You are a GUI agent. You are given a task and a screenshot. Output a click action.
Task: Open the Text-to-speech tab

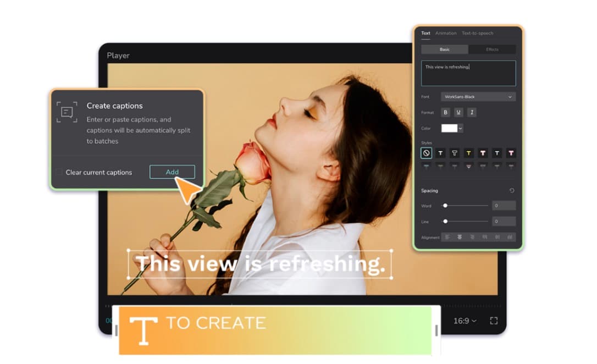(x=476, y=33)
